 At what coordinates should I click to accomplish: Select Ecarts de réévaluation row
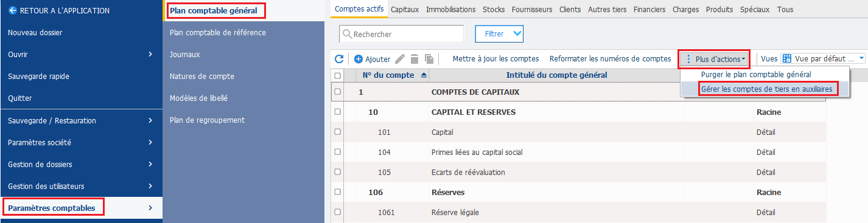pyautogui.click(x=468, y=172)
